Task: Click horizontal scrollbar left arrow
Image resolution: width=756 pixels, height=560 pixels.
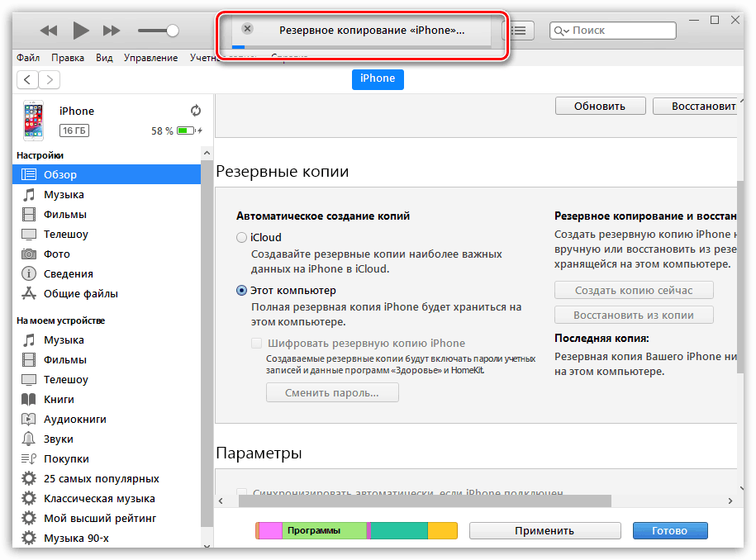Action: tap(221, 501)
